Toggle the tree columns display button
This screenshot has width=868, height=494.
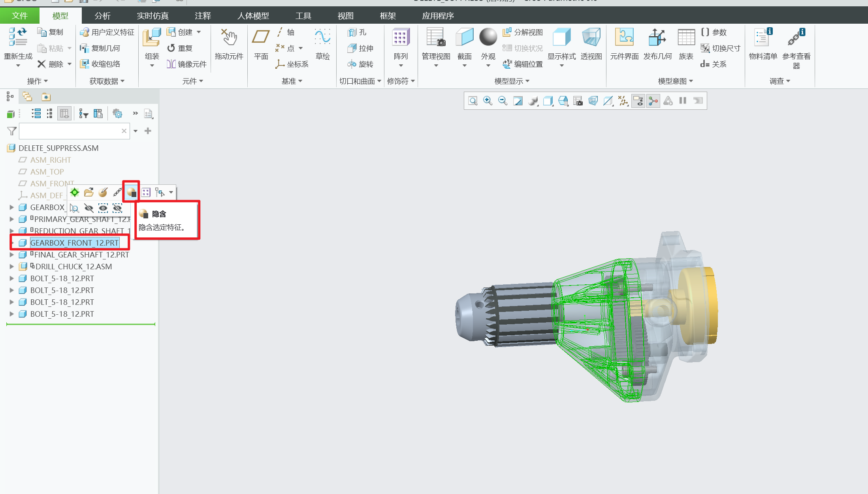coord(64,114)
